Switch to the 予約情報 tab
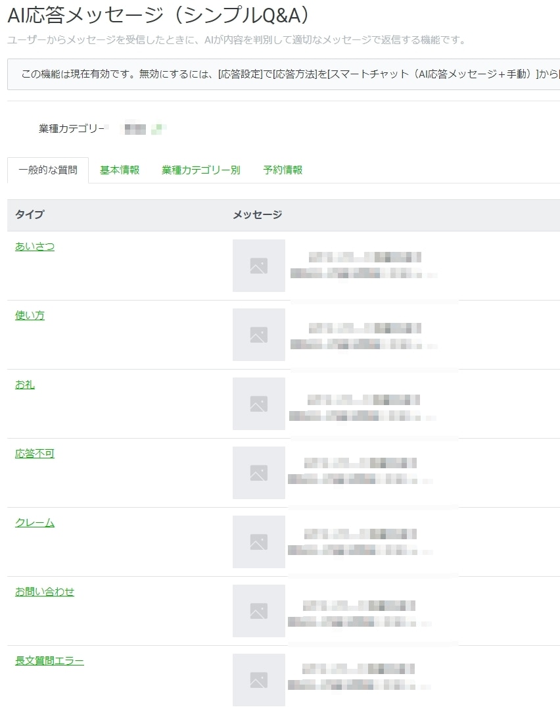560x728 pixels. [283, 170]
